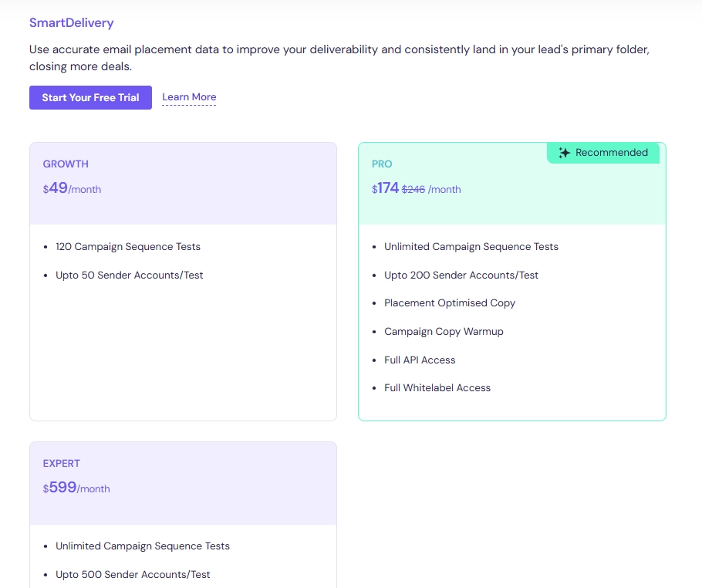Click the $174 discounted price
This screenshot has width=702, height=588.
[x=386, y=188]
